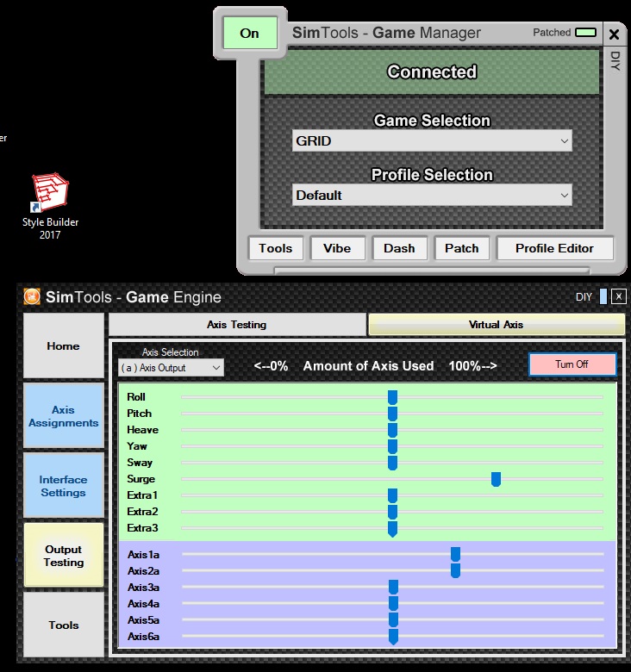Click the Extra2 slider handle
This screenshot has width=631, height=672.
pos(393,512)
